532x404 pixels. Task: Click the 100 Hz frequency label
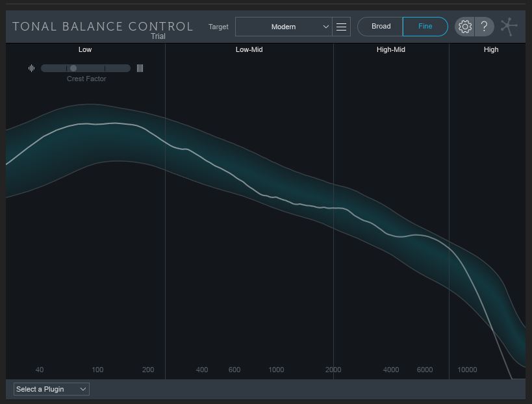click(97, 370)
